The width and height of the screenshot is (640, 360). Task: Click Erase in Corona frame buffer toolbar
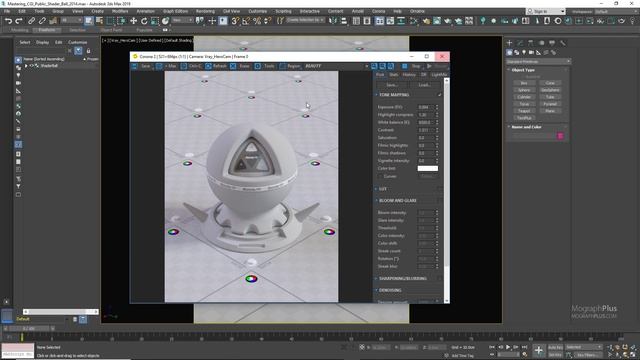[x=240, y=66]
